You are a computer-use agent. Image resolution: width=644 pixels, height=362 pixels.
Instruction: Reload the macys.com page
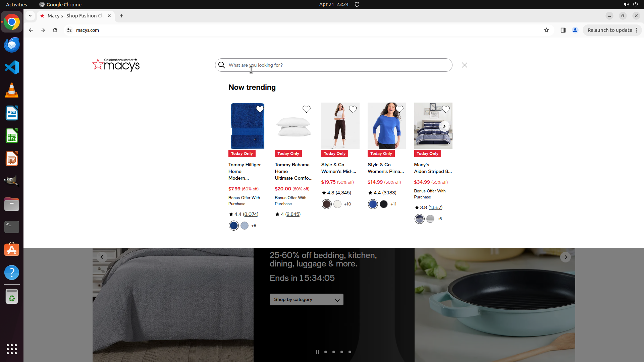(x=55, y=30)
